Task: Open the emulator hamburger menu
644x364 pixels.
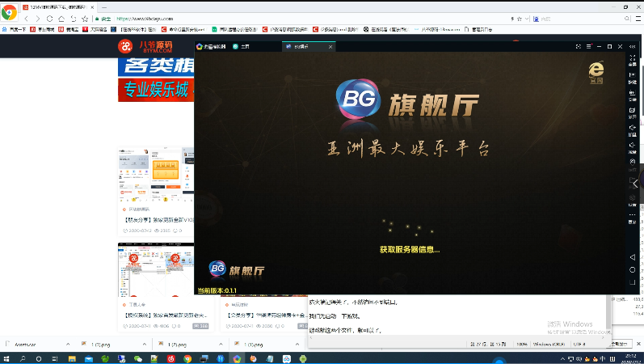Action: tap(588, 46)
